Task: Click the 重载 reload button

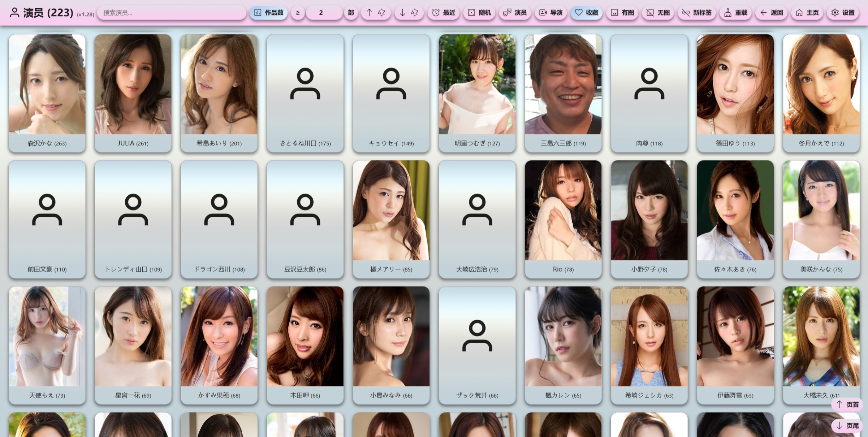Action: tap(736, 13)
